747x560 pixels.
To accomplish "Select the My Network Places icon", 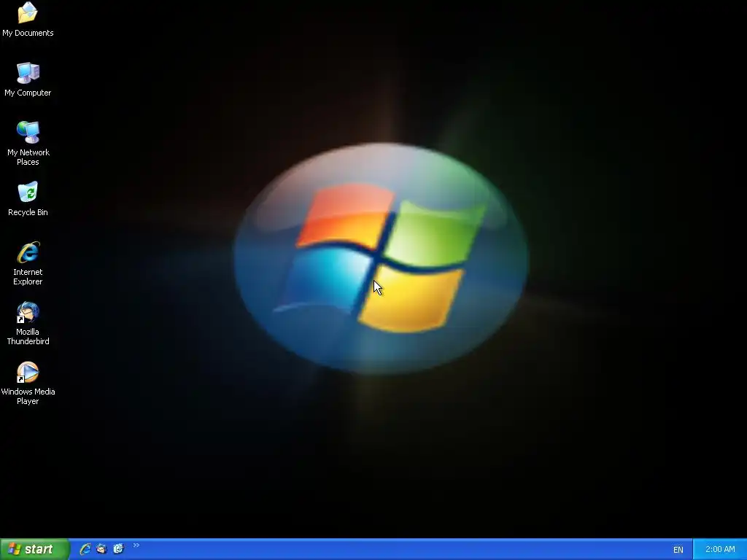I will coord(28,144).
